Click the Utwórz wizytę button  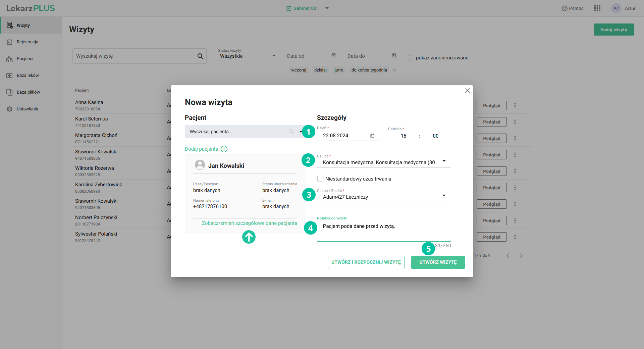[x=438, y=262]
